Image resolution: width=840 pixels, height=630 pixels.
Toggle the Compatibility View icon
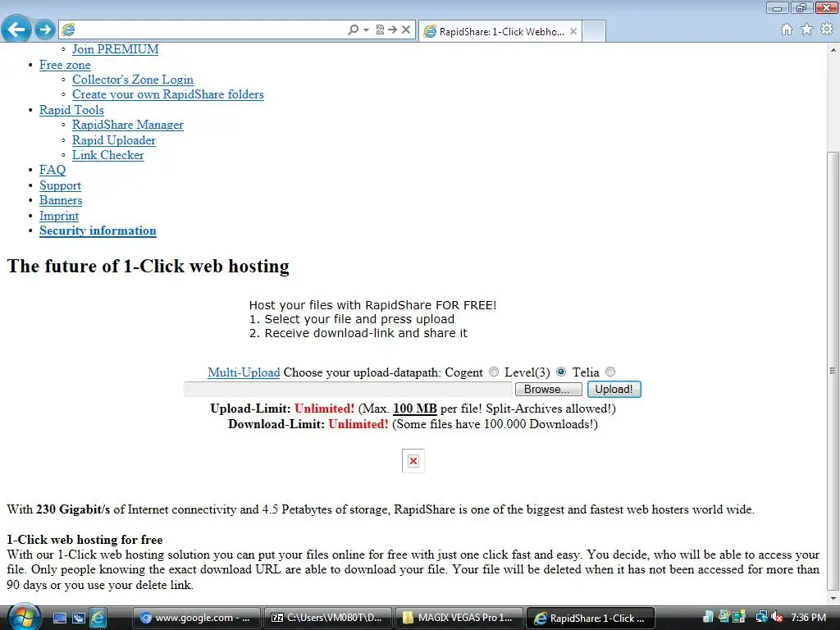point(380,30)
